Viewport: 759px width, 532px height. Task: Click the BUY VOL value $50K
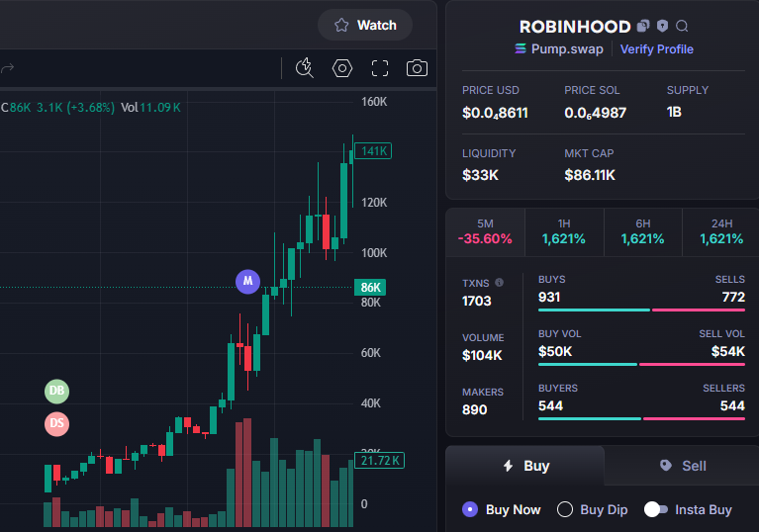[x=555, y=351]
